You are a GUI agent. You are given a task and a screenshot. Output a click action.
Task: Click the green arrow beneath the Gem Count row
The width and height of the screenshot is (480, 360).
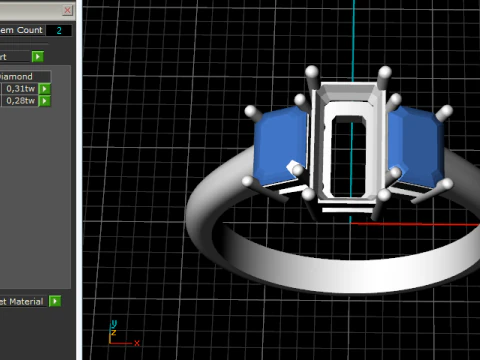pos(38,57)
